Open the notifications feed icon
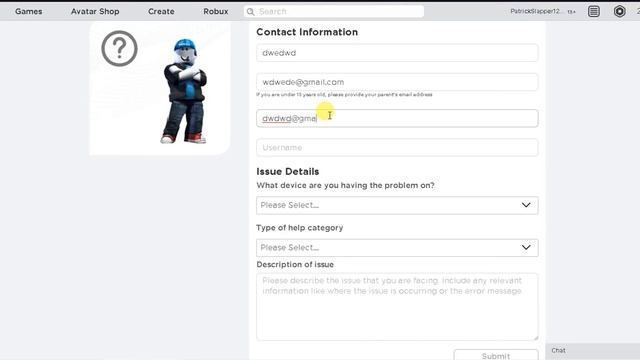This screenshot has width=640, height=360. (594, 11)
